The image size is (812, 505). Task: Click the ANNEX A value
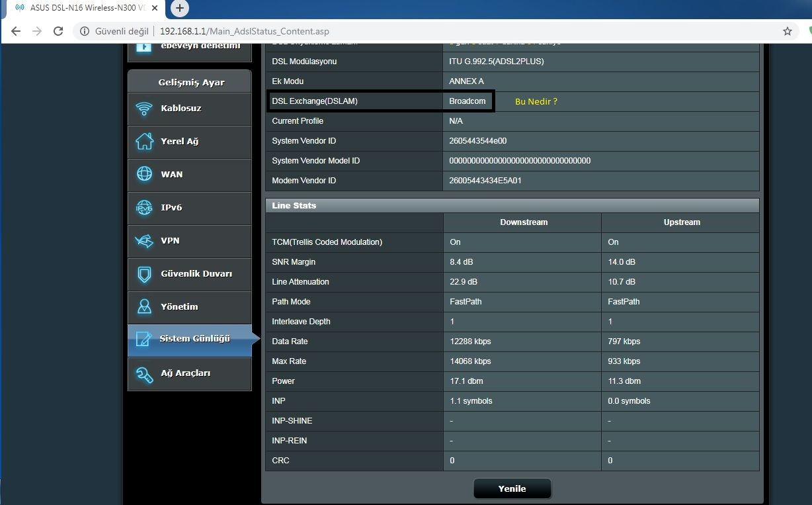(467, 81)
